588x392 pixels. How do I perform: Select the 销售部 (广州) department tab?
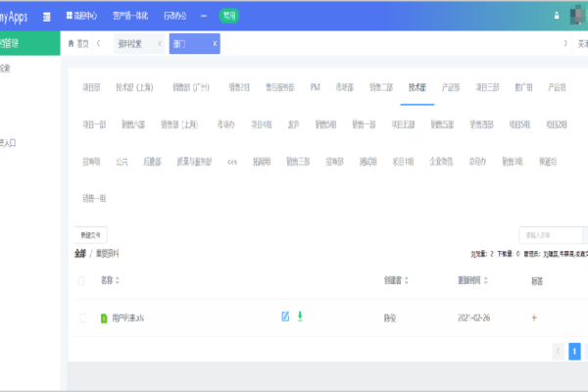[x=190, y=87]
